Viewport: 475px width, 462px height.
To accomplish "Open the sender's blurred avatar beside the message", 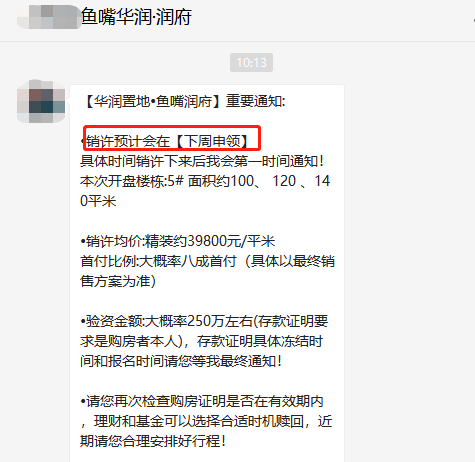I will coord(41,101).
